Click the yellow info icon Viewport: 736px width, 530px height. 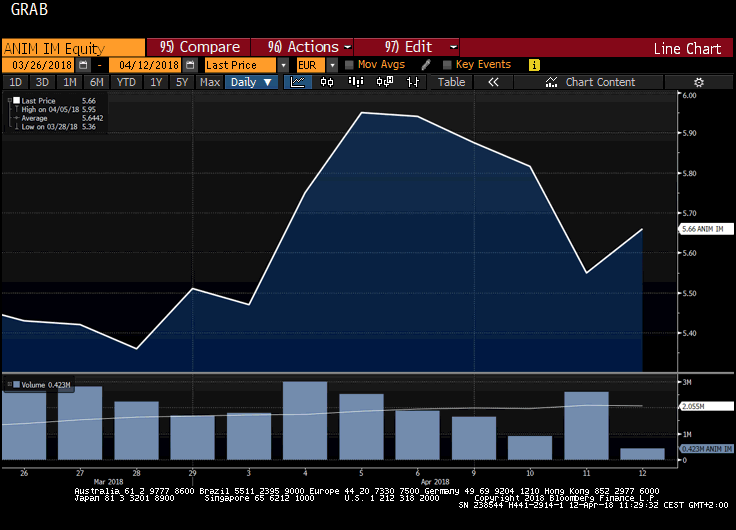click(x=534, y=65)
